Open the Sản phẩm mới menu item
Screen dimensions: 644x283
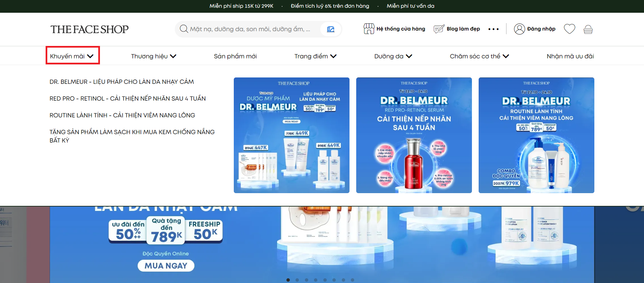(x=235, y=56)
